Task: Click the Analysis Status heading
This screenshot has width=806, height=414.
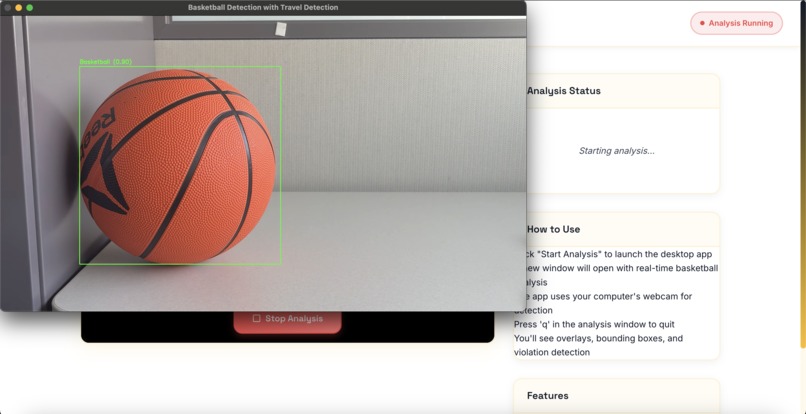Action: [x=564, y=91]
